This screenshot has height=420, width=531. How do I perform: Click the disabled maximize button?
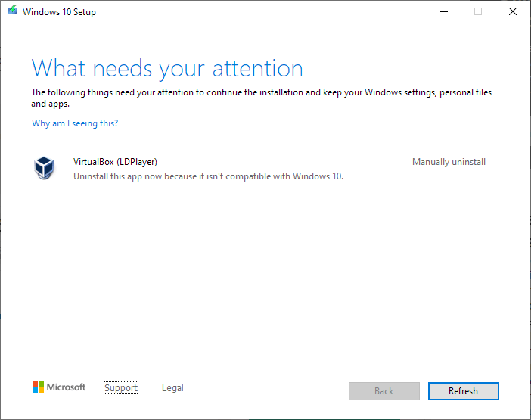click(478, 11)
